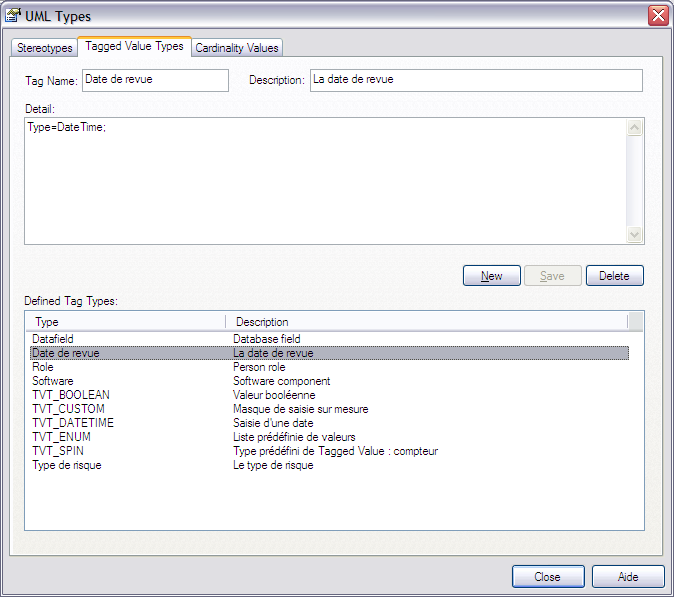
Task: Click the UML Types title bar icon
Action: point(13,15)
